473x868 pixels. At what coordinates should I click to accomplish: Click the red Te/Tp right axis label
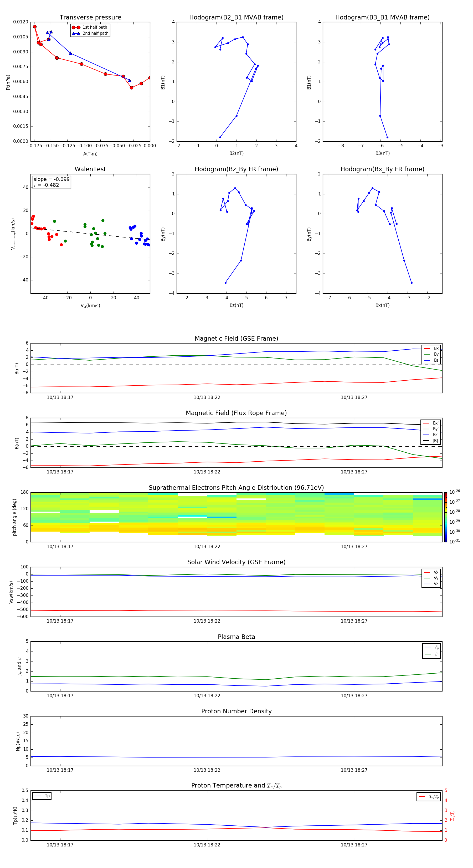453,816
